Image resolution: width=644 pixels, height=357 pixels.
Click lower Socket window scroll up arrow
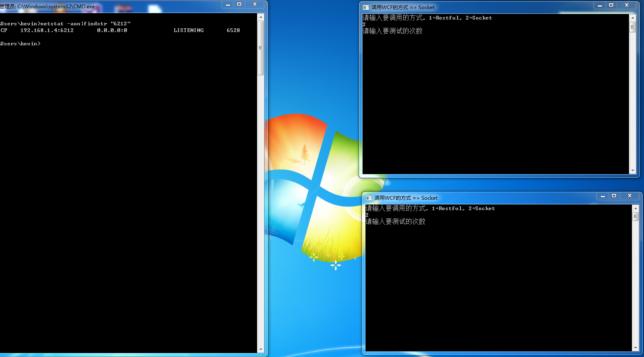click(636, 208)
